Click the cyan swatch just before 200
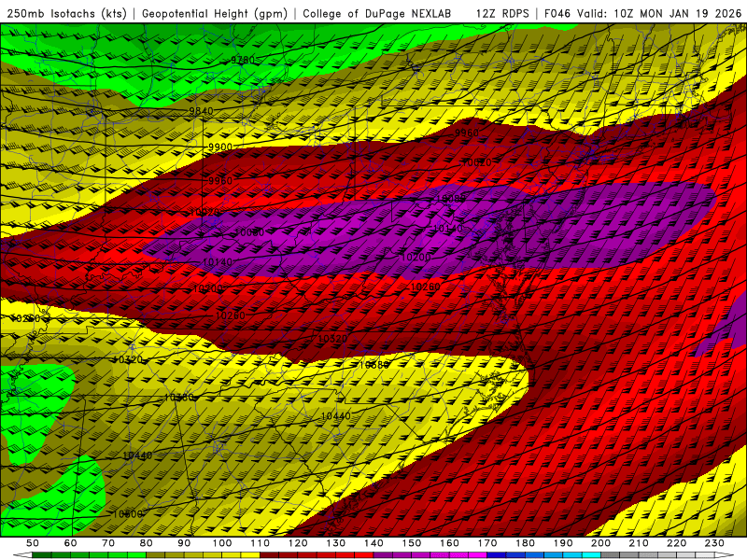 coord(592,555)
